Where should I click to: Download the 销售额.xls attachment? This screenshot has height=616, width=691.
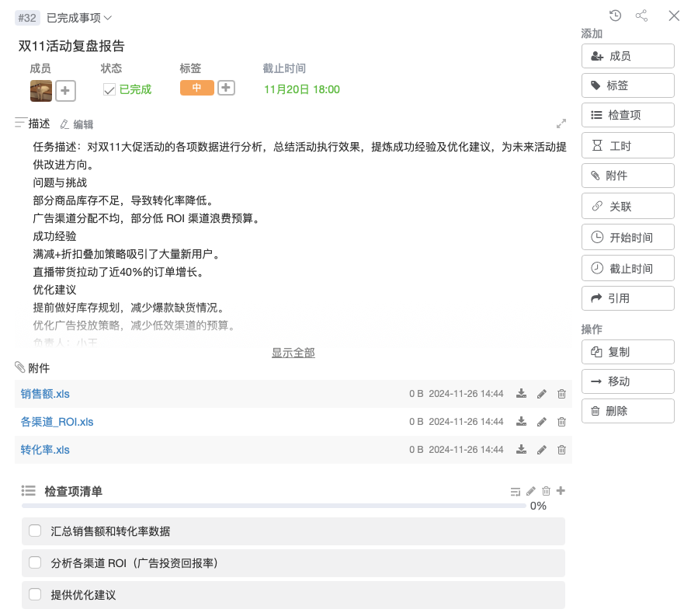tap(522, 394)
